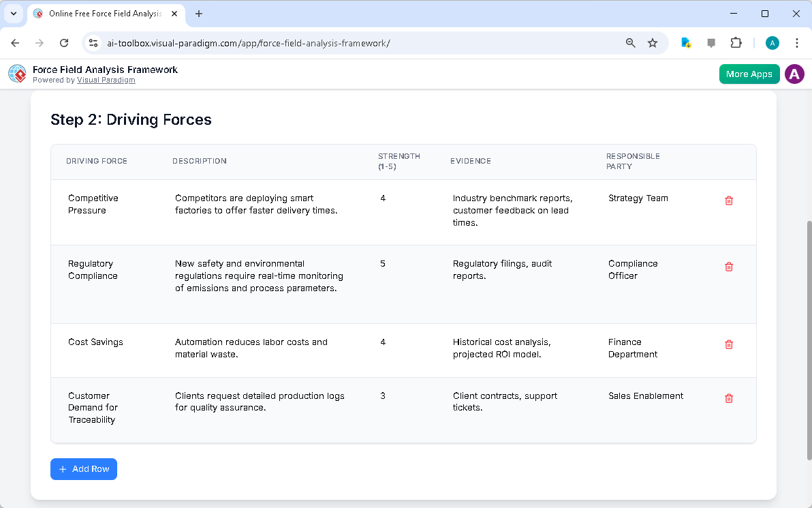Reload the page with the refresh icon

64,42
